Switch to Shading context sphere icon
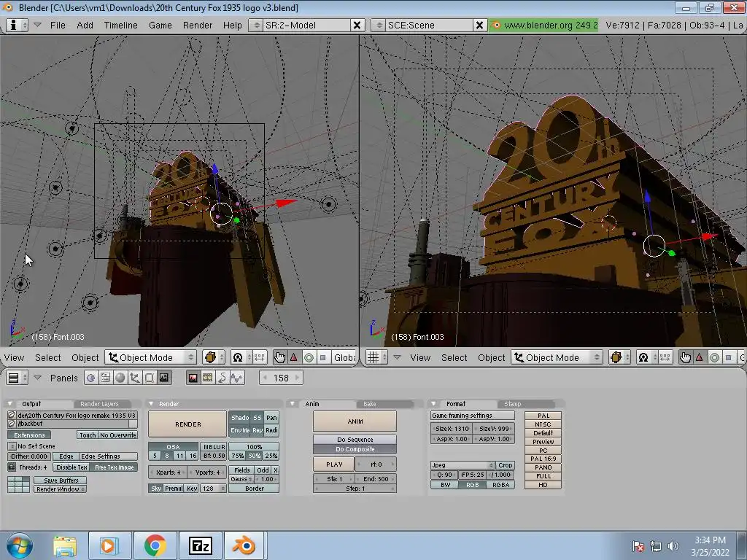The width and height of the screenshot is (747, 560). coord(120,378)
